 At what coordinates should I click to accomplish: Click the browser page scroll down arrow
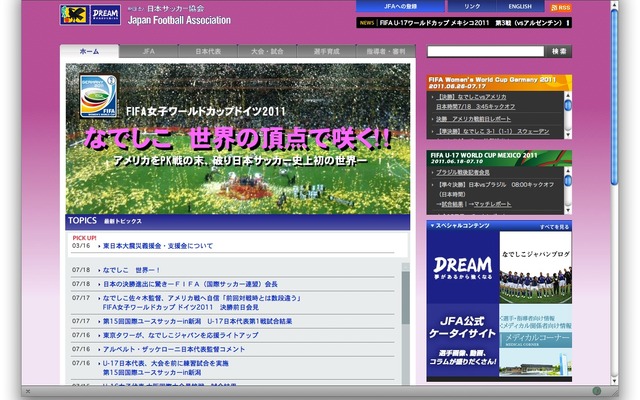point(614,380)
